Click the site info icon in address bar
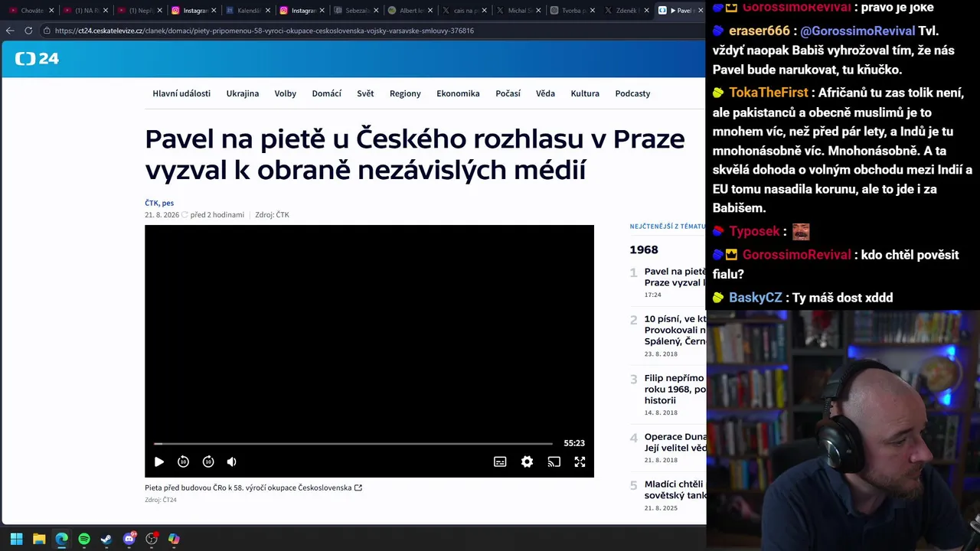980x551 pixels. [x=47, y=31]
